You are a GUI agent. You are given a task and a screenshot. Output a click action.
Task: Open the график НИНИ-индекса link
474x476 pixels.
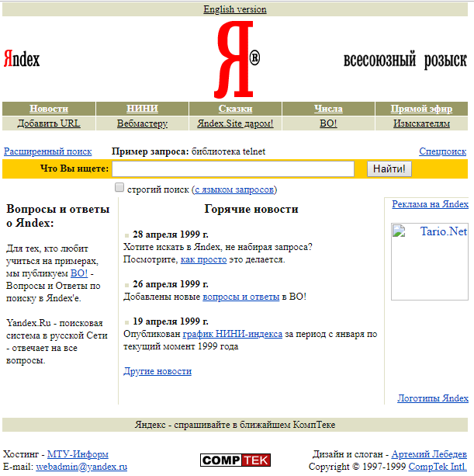click(x=232, y=334)
